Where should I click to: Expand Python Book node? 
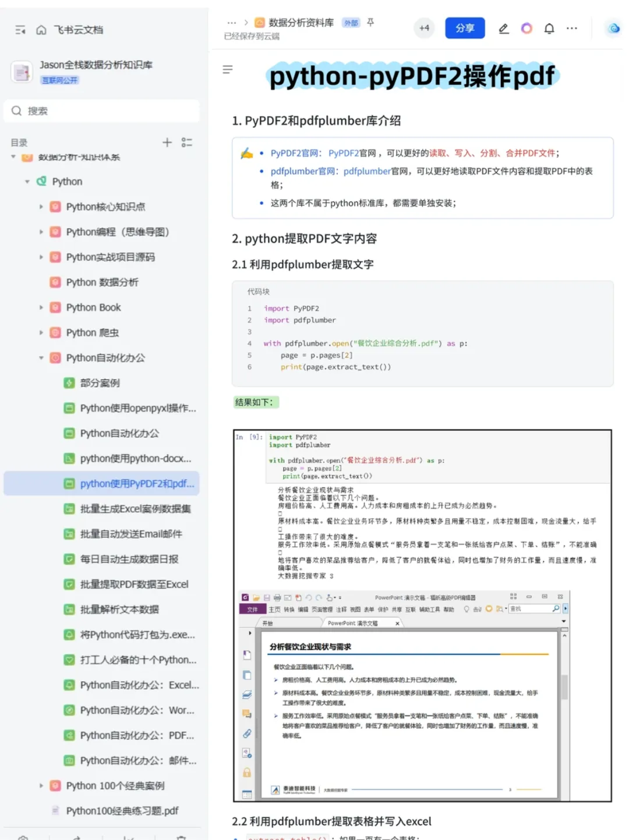(41, 307)
